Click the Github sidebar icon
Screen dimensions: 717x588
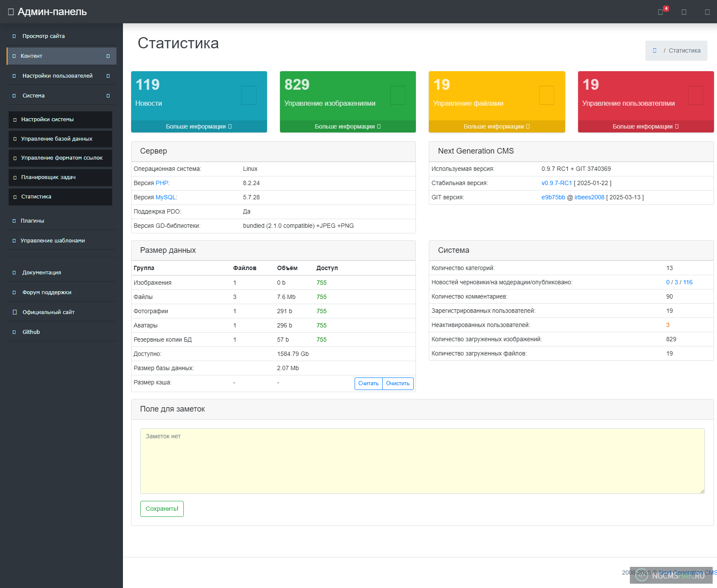pyautogui.click(x=14, y=332)
